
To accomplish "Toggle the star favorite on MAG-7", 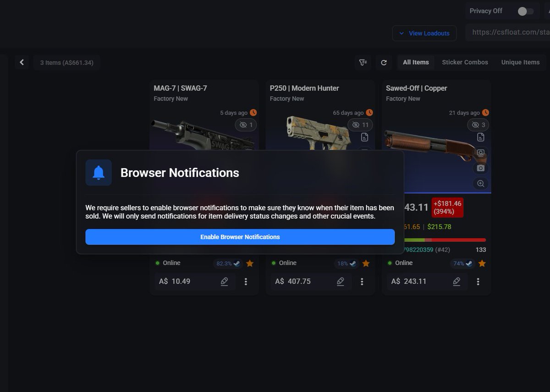I will click(x=250, y=263).
